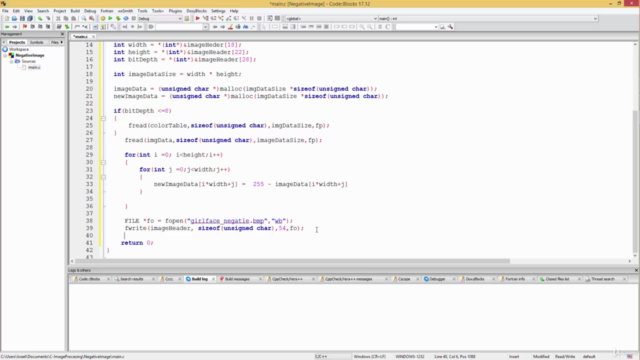Screen dimensions: 640x360
Task: Click the Zoom out icon in the toolbar
Action: pos(370,27)
